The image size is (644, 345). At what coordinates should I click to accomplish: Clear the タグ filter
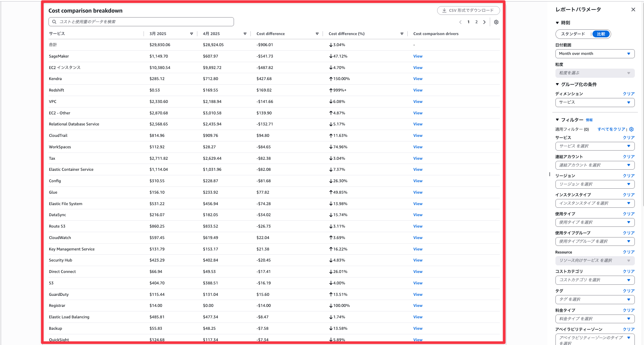click(629, 291)
